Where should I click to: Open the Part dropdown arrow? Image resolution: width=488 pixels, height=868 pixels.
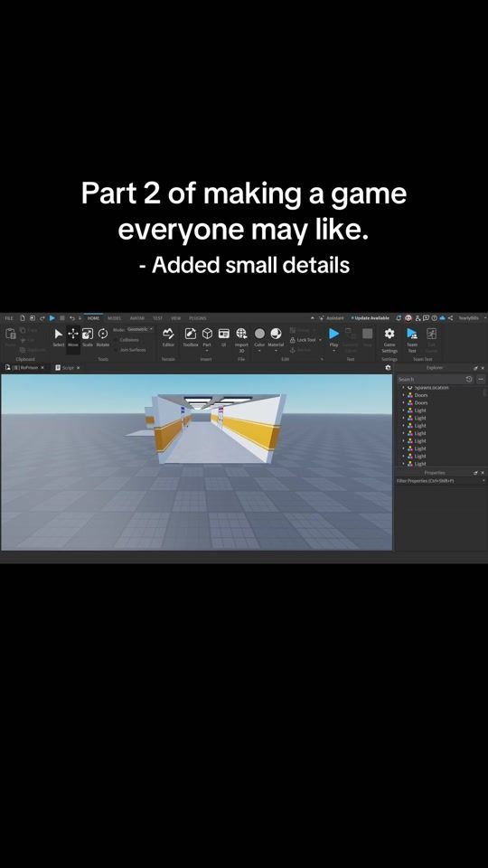click(x=207, y=351)
